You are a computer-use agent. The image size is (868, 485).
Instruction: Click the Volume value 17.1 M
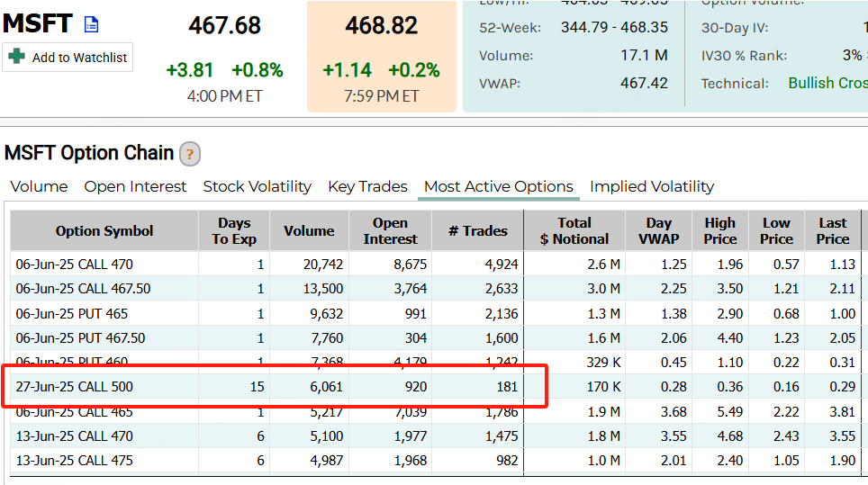click(x=644, y=55)
